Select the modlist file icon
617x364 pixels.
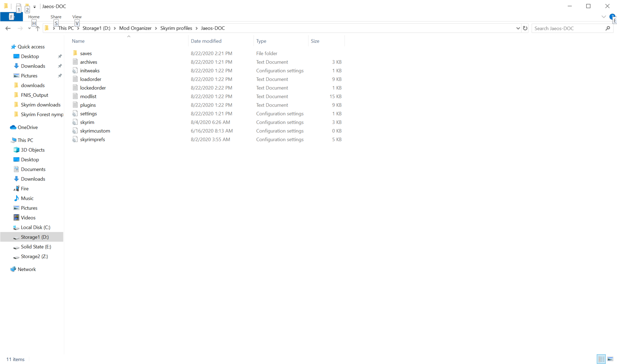click(75, 96)
